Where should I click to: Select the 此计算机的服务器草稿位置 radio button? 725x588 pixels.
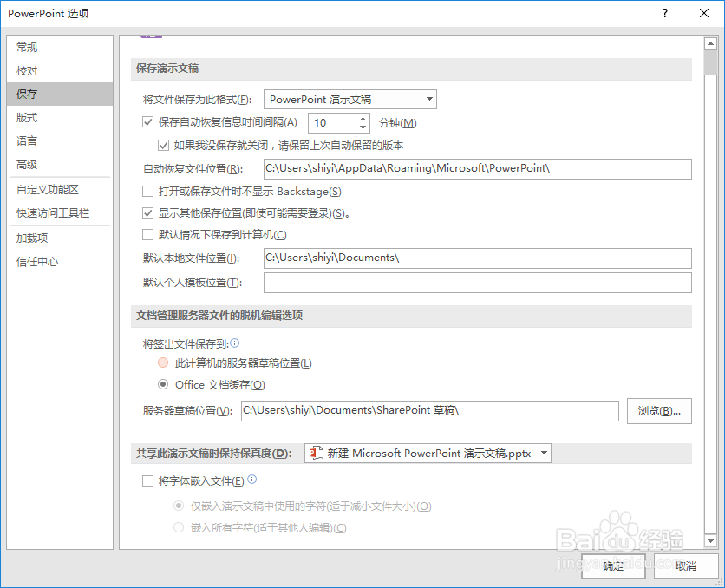tap(163, 363)
